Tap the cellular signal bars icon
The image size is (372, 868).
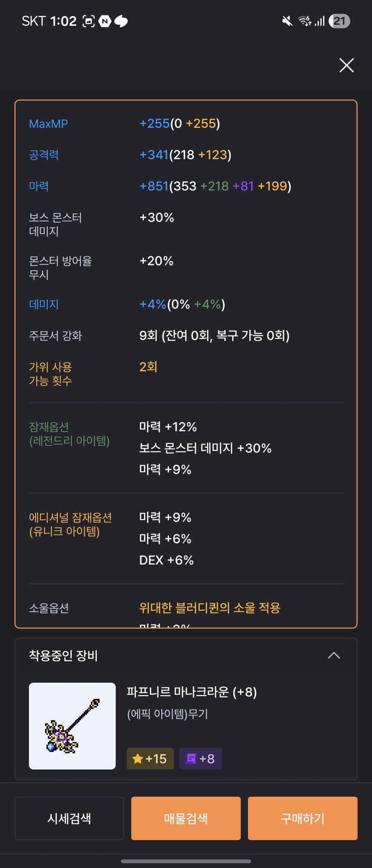(x=319, y=21)
